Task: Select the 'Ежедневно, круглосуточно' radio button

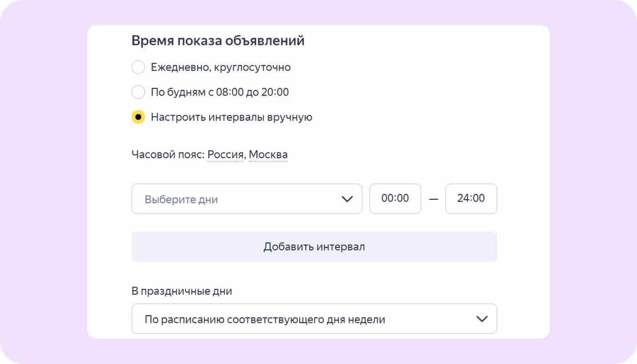Action: point(138,67)
